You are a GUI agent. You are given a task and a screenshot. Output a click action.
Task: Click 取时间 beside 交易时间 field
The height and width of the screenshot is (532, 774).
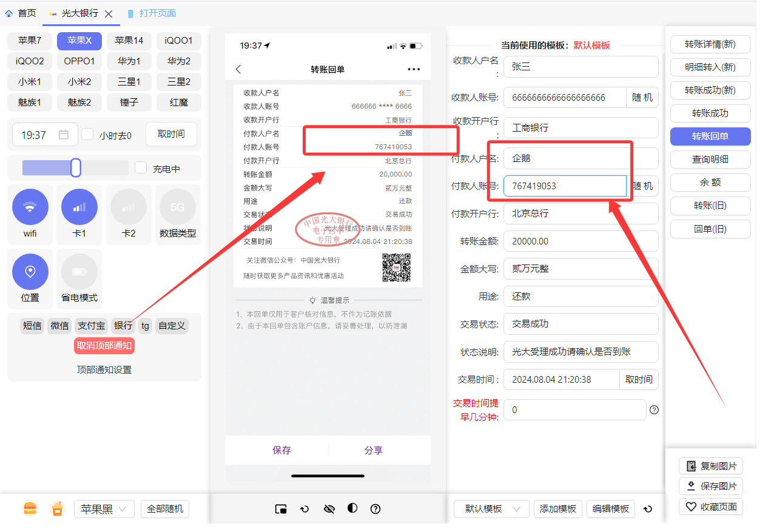639,379
